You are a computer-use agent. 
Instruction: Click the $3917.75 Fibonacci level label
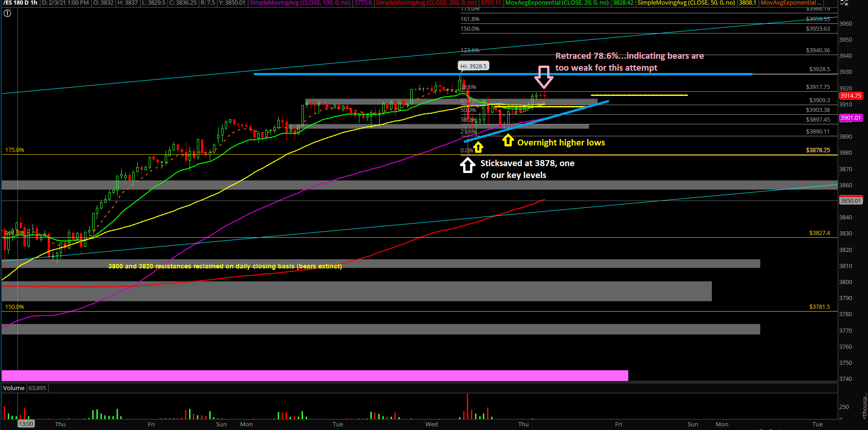(818, 87)
